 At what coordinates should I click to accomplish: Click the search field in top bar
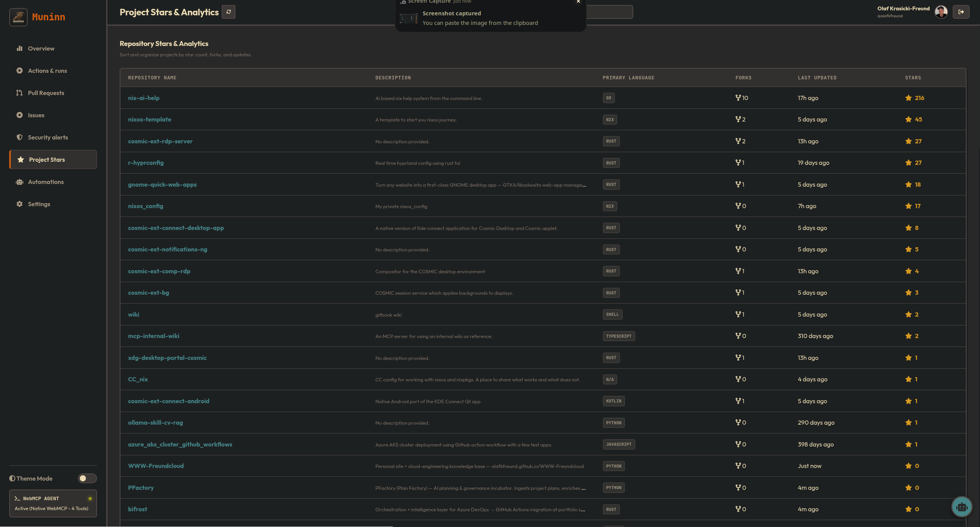[609, 12]
